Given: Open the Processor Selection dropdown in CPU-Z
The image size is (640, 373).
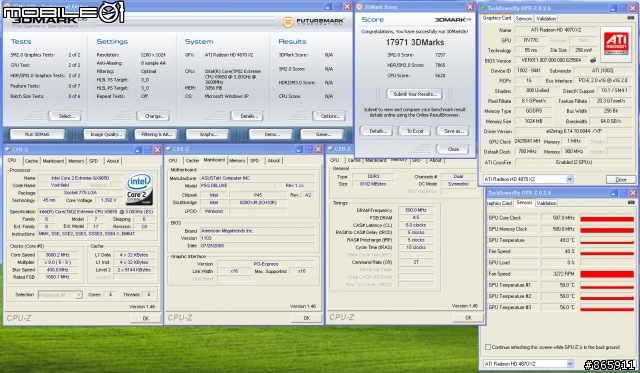Looking at the screenshot, I should (78, 295).
